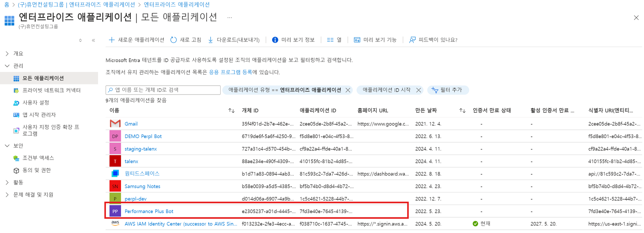Click 피드백이 있나요? button
644x233 pixels.
click(433, 40)
